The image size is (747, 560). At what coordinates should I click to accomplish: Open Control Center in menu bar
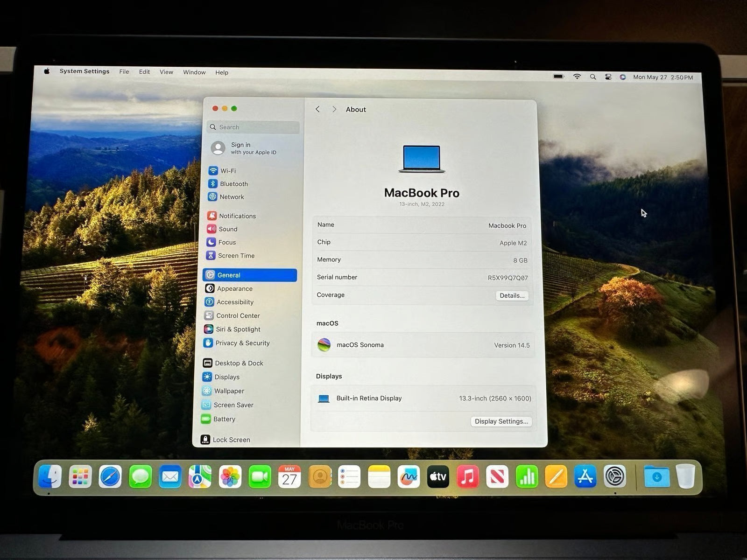click(x=608, y=77)
